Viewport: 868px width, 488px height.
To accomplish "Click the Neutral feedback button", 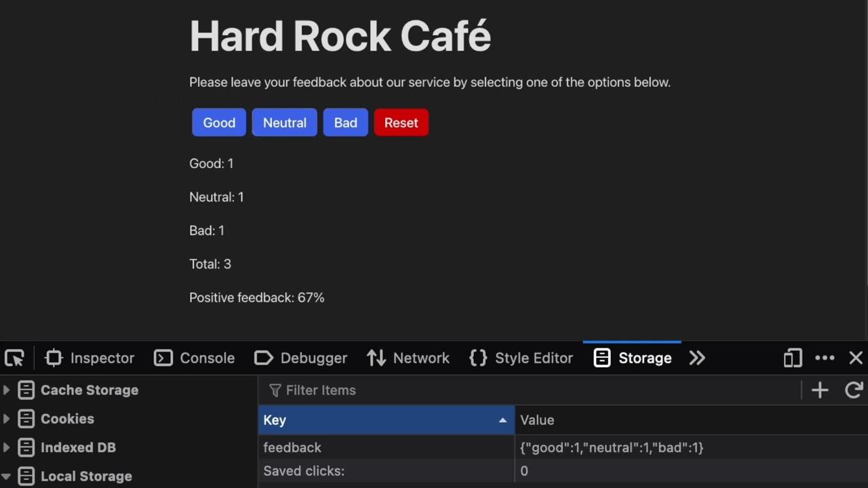I will pos(285,123).
